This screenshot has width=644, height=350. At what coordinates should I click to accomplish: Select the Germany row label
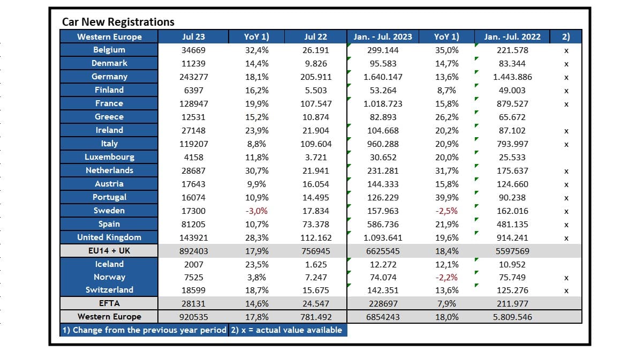point(109,77)
